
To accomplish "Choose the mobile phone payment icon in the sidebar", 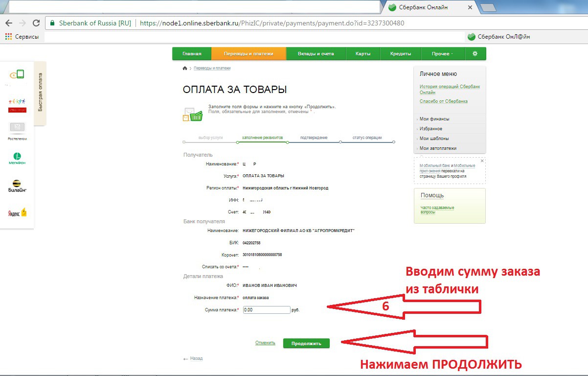I will click(17, 74).
